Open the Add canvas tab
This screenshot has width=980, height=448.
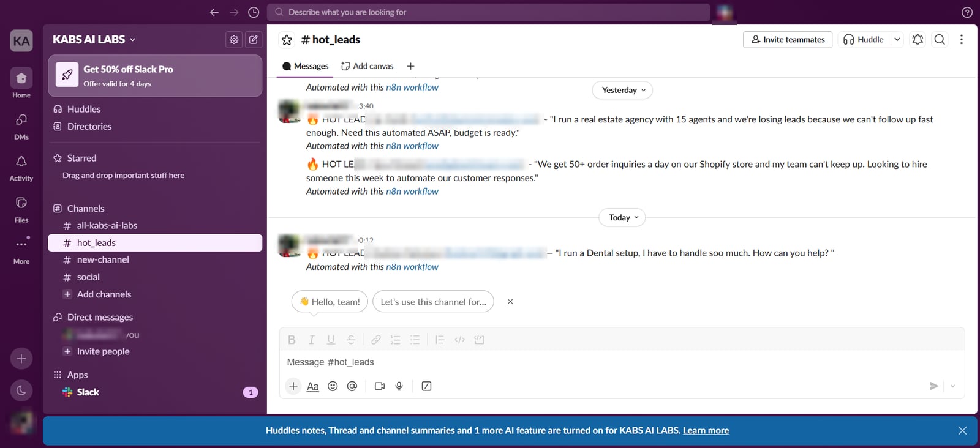tap(367, 66)
